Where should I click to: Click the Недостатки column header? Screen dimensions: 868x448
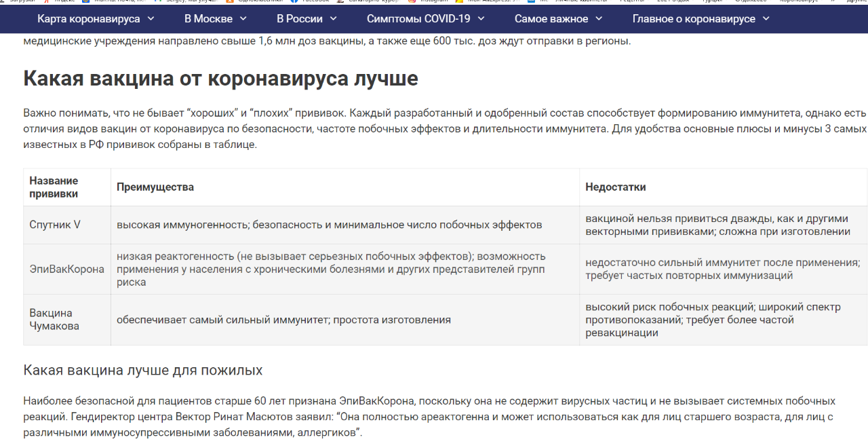coord(615,187)
